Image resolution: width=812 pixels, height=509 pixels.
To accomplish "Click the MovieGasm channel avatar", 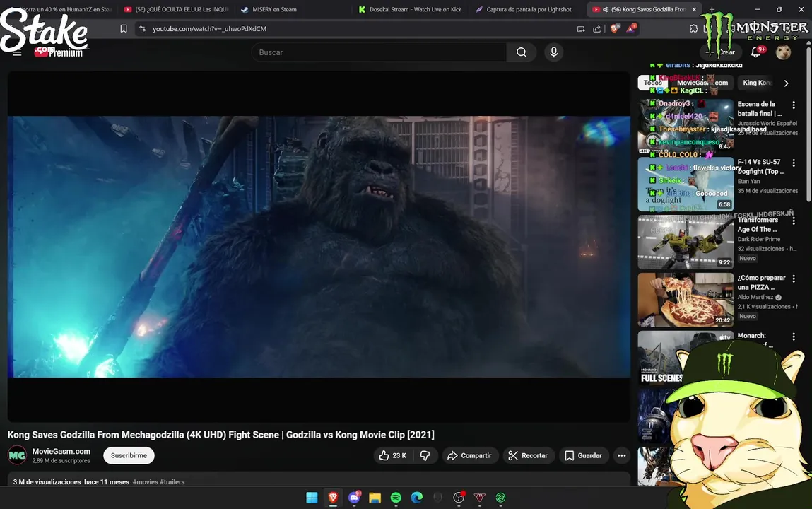I will point(17,456).
